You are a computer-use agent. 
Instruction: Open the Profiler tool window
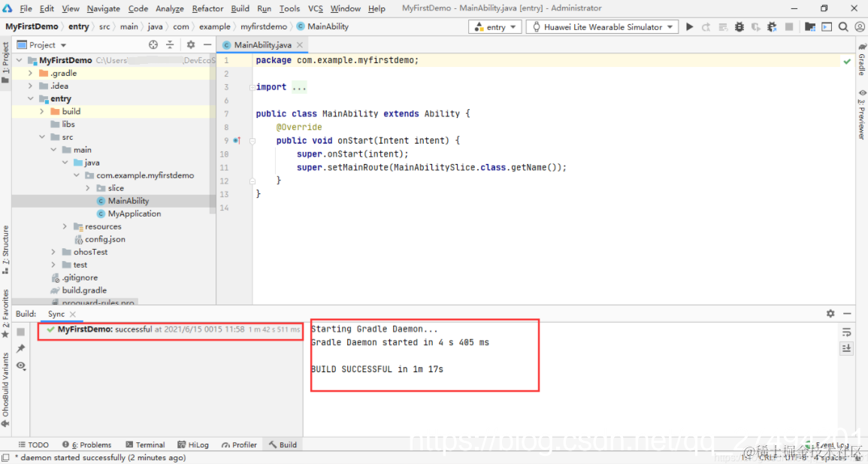[x=239, y=444]
